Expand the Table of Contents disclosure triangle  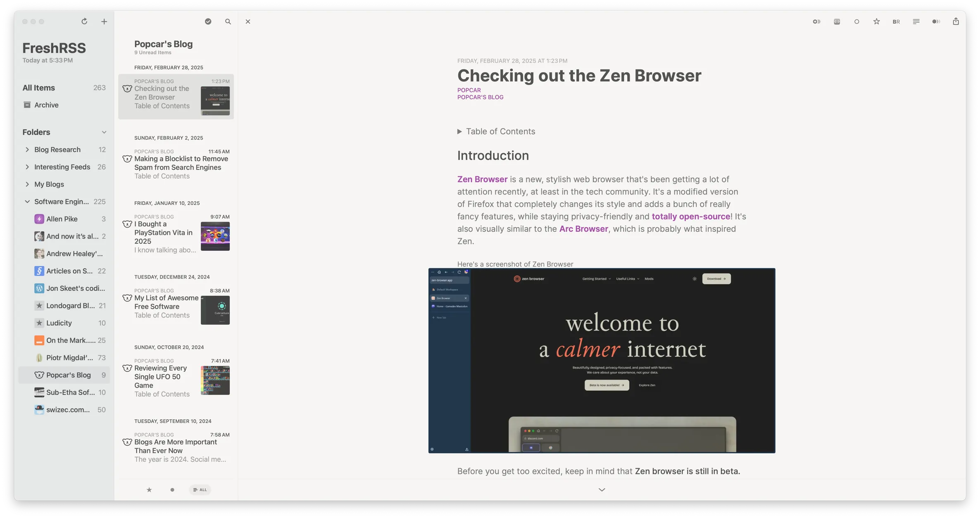click(x=459, y=131)
